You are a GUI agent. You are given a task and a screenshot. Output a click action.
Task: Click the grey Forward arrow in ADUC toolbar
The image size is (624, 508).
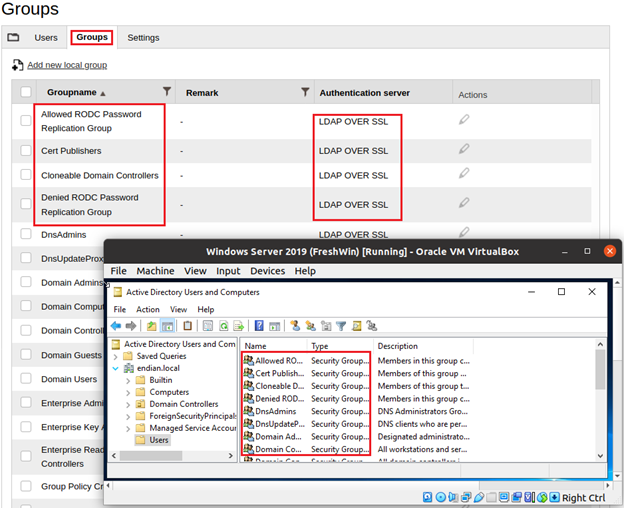click(131, 326)
